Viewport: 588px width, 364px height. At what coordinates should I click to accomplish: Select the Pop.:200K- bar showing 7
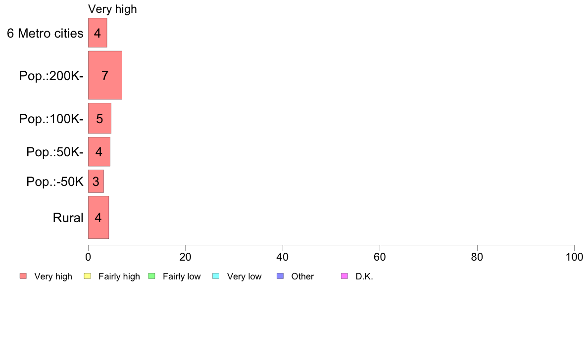[x=105, y=75]
